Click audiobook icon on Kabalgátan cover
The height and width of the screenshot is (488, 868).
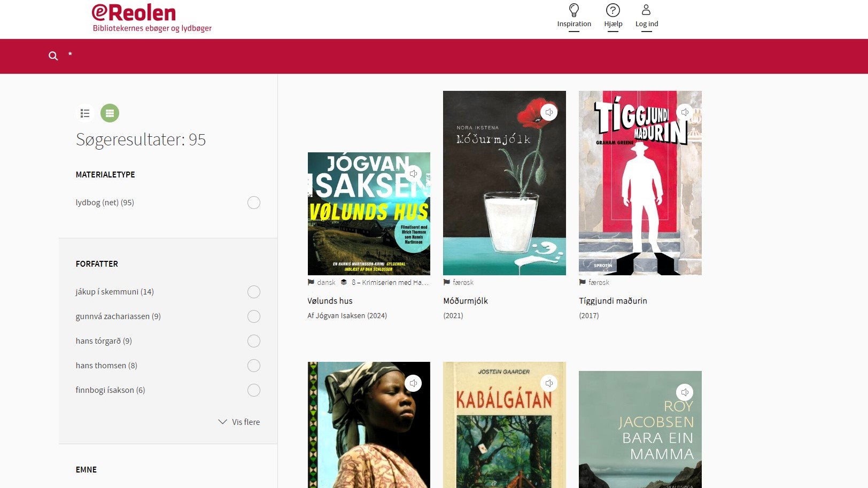549,383
